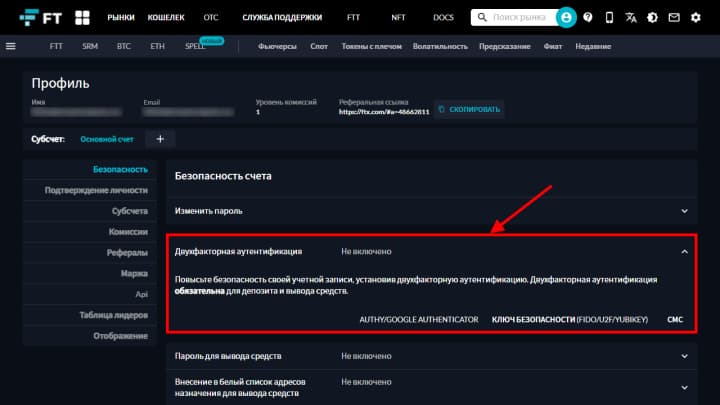Image resolution: width=720 pixels, height=405 pixels.
Task: Open the apps grid icon
Action: (x=82, y=17)
